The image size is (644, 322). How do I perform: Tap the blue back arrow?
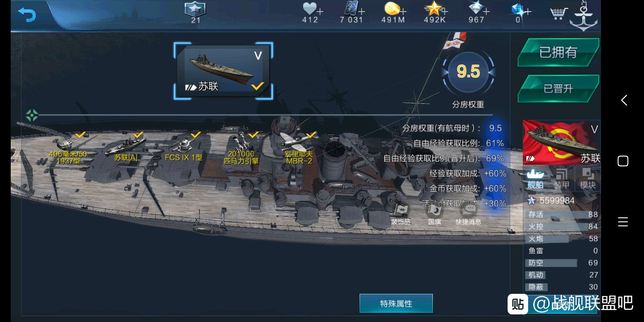[26, 14]
